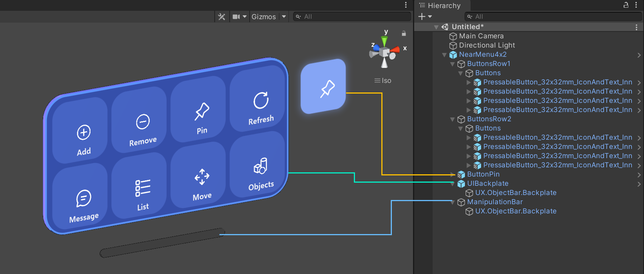The image size is (644, 274).
Task: Collapse the ButtonsRow1 foldout
Action: click(452, 64)
